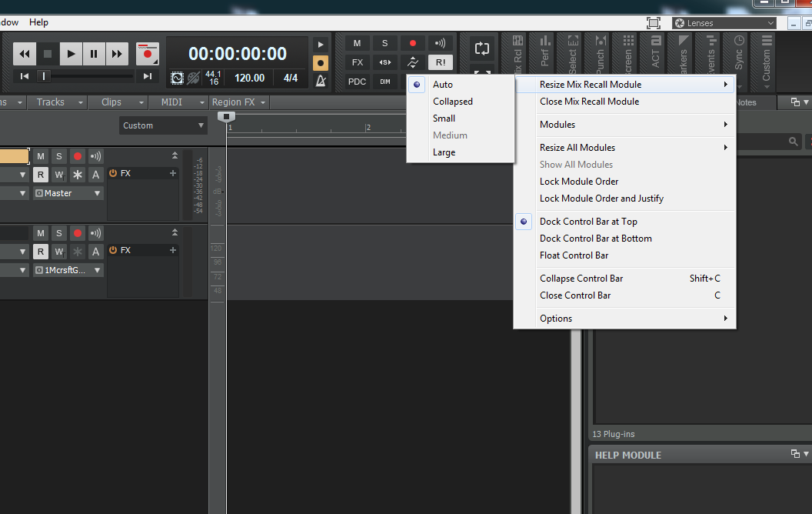Viewport: 812px width, 514px height.
Task: Toggle the first track's FX bin power
Action: click(113, 173)
